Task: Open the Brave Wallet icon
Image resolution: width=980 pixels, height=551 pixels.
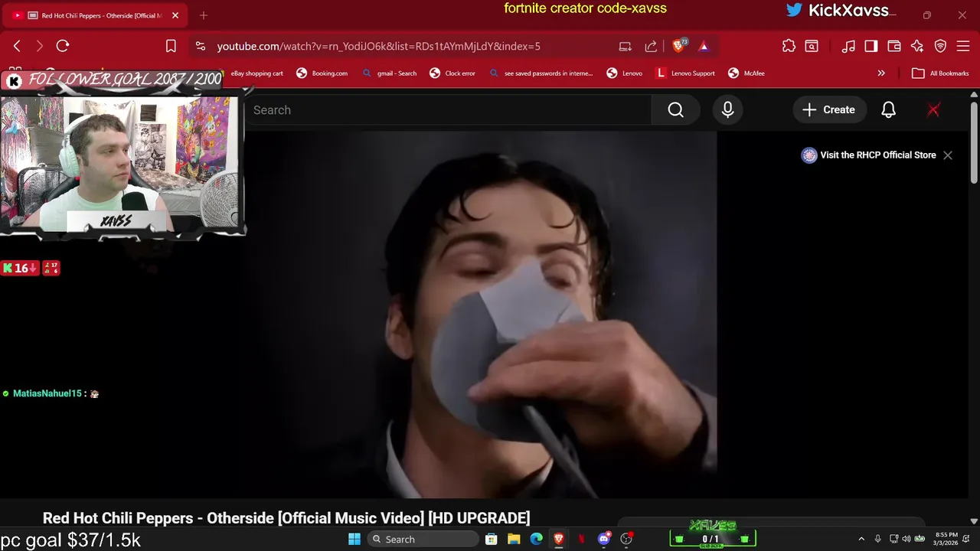Action: 894,46
